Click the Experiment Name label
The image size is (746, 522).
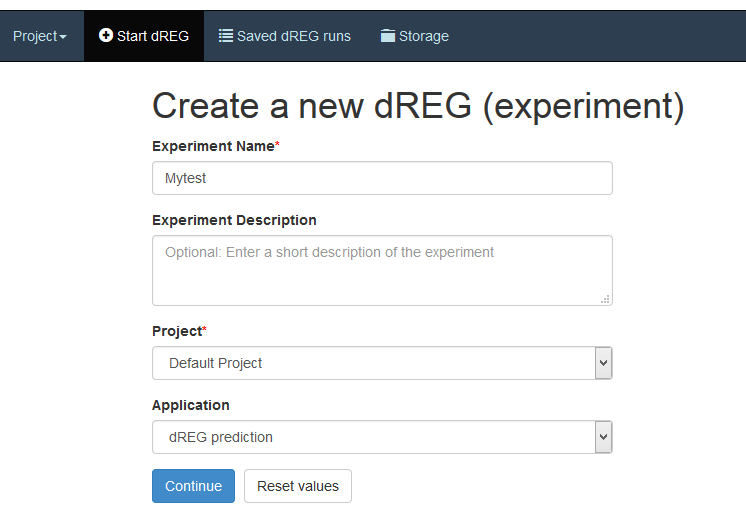(x=213, y=146)
